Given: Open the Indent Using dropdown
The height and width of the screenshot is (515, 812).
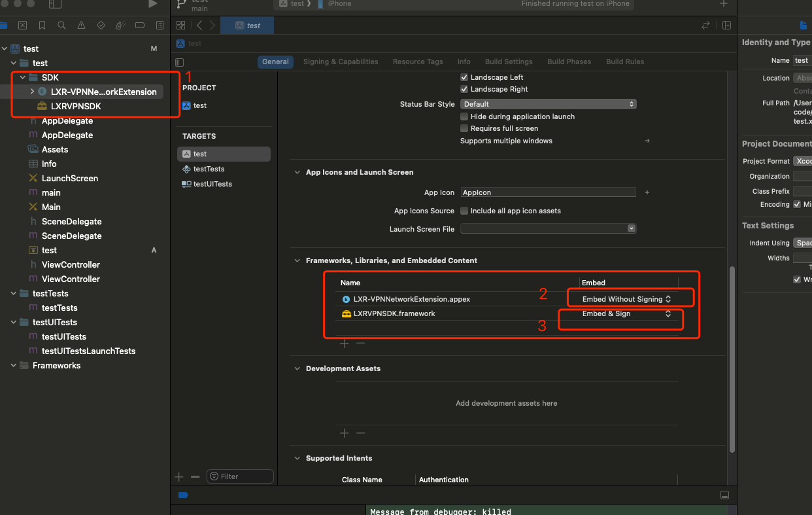Looking at the screenshot, I should coord(802,243).
